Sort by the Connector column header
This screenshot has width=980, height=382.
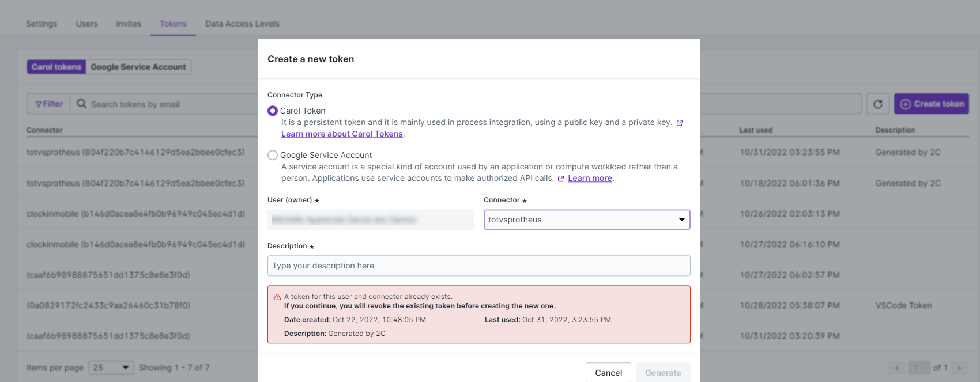coord(44,130)
